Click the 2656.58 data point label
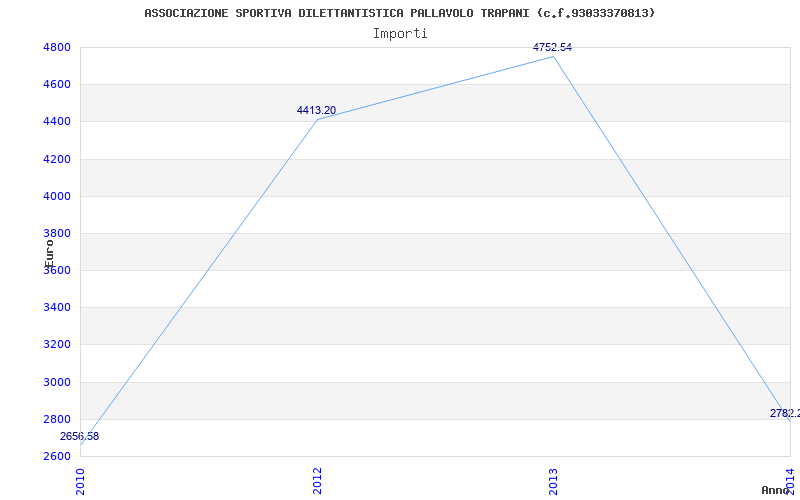 coord(80,436)
